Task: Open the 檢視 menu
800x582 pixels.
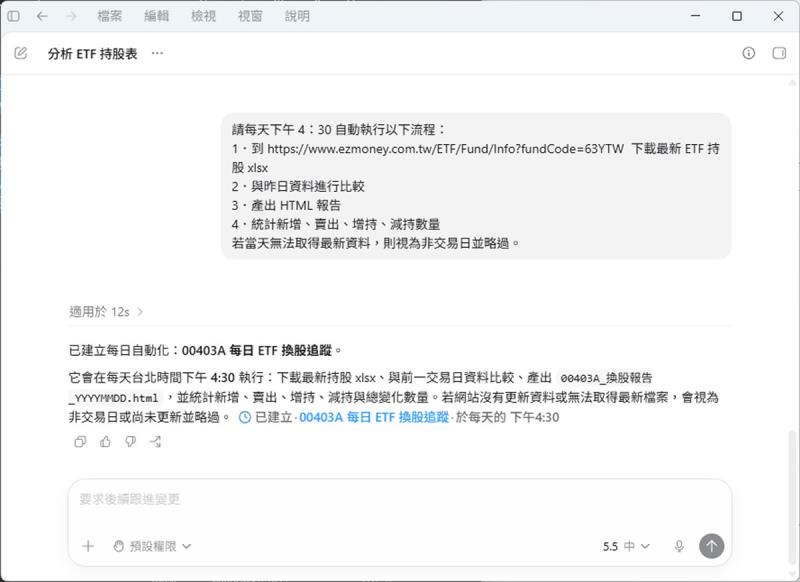Action: coord(204,16)
